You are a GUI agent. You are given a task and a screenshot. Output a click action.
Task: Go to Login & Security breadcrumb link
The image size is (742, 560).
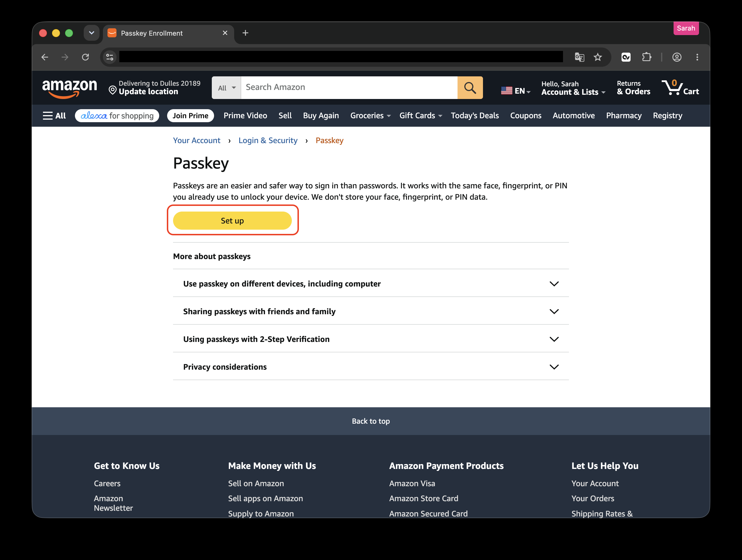click(x=268, y=140)
